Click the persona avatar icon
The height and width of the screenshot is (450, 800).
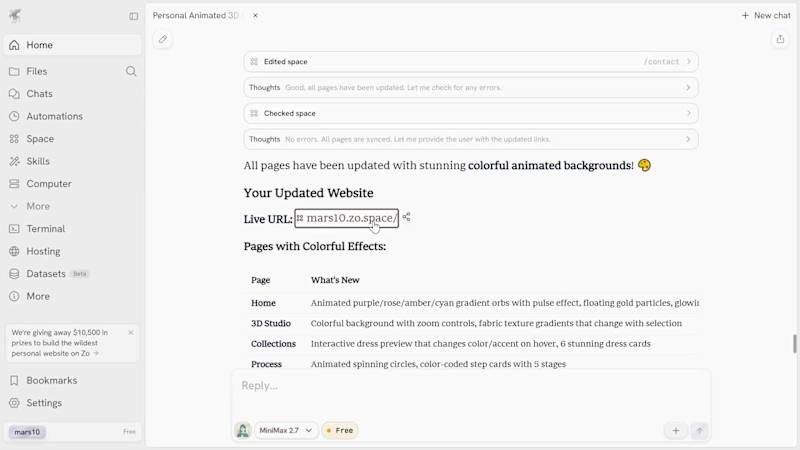coord(243,430)
